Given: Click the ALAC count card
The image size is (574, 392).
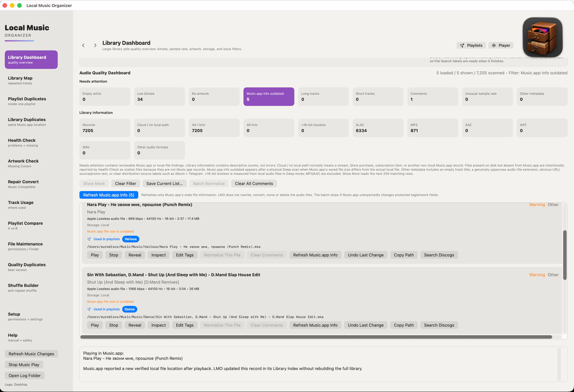Looking at the screenshot, I should tap(378, 128).
